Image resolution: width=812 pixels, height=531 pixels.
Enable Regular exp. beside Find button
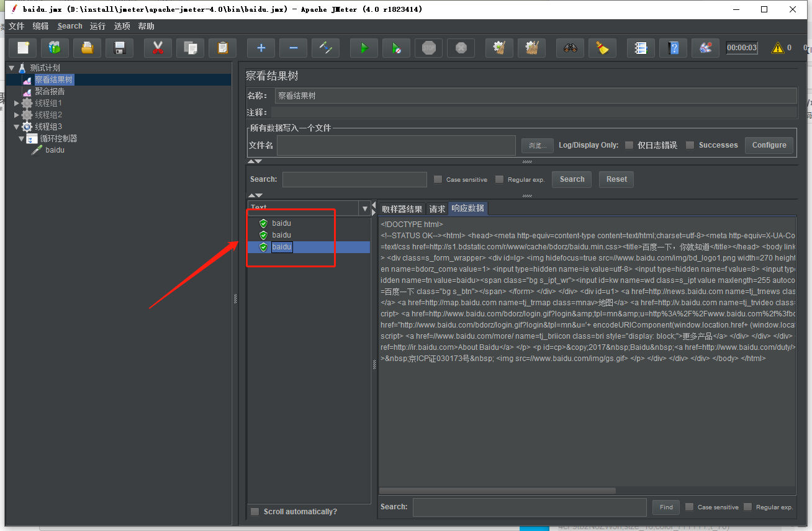747,507
